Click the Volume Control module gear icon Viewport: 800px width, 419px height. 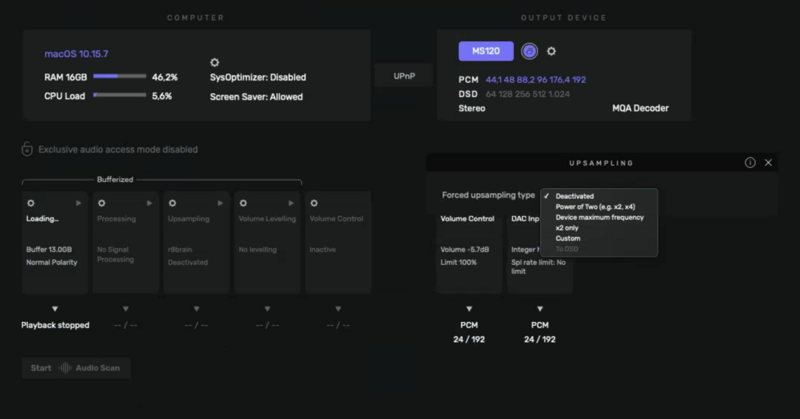(x=314, y=203)
